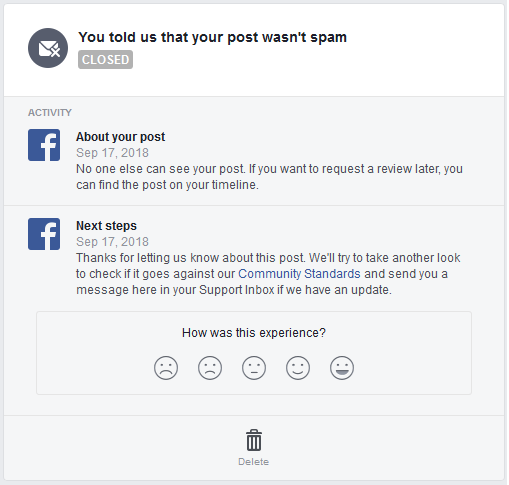Click Facebook logo beside Next steps

(44, 234)
